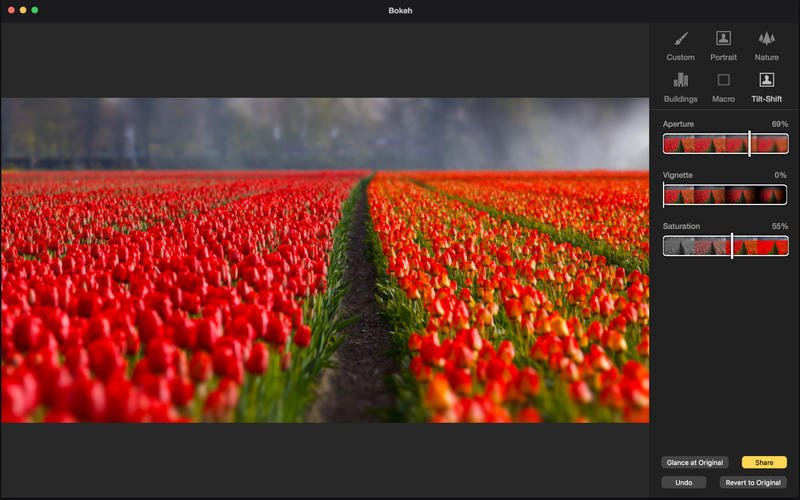Image resolution: width=800 pixels, height=500 pixels.
Task: Click the Aperture 69% value
Action: coord(780,124)
